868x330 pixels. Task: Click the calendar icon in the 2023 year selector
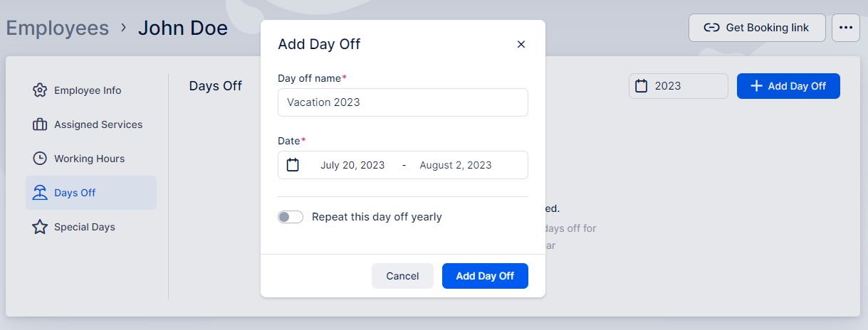642,86
